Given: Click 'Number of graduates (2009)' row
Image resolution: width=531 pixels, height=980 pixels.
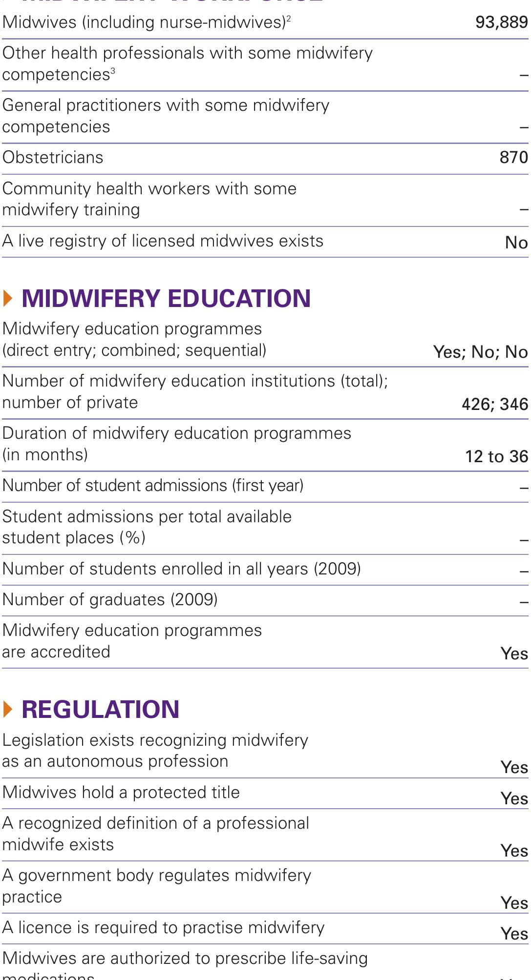Looking at the screenshot, I should (x=110, y=600).
